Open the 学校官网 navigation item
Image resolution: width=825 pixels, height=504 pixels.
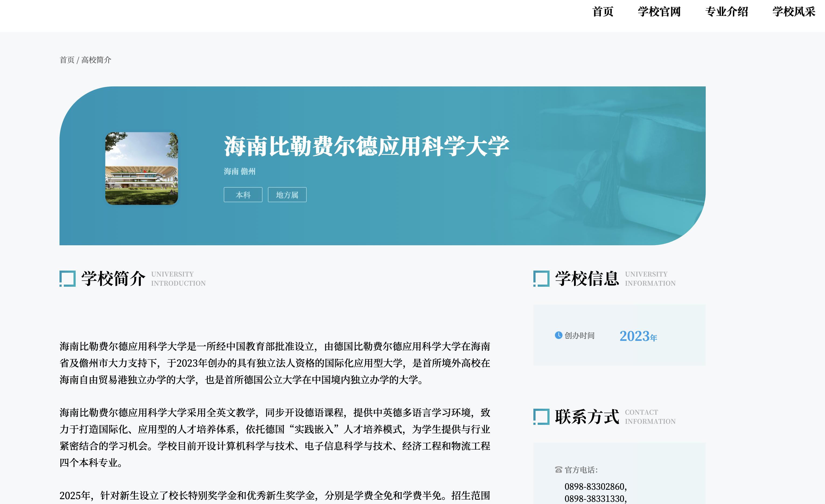tap(659, 12)
